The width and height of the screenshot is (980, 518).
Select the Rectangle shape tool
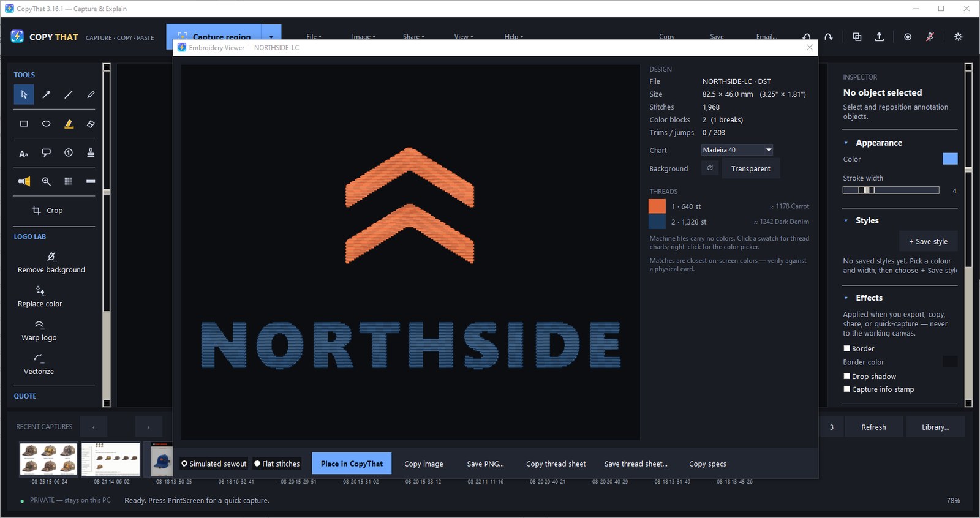(x=24, y=124)
